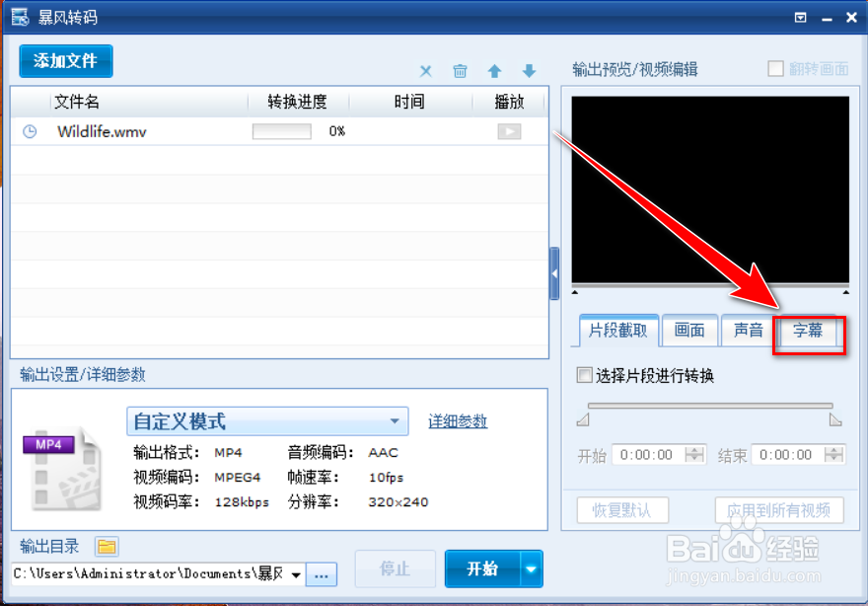Open the 字幕 tab

808,331
